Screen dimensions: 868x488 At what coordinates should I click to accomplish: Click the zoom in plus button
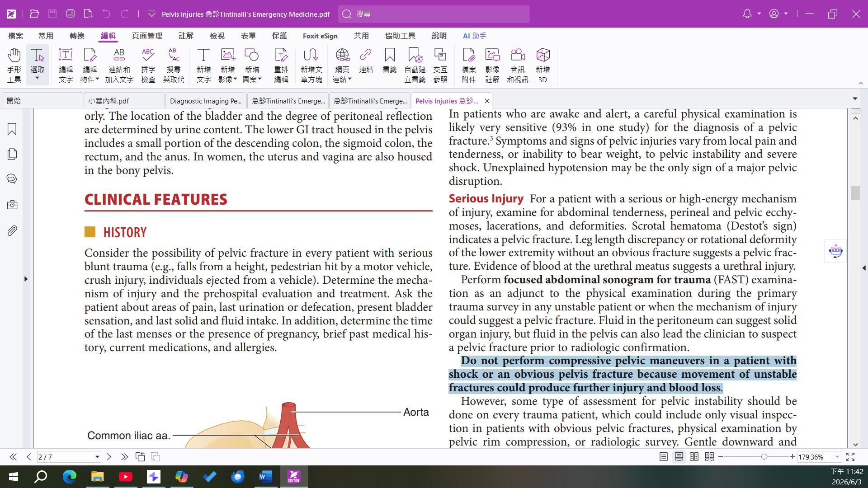(x=793, y=457)
